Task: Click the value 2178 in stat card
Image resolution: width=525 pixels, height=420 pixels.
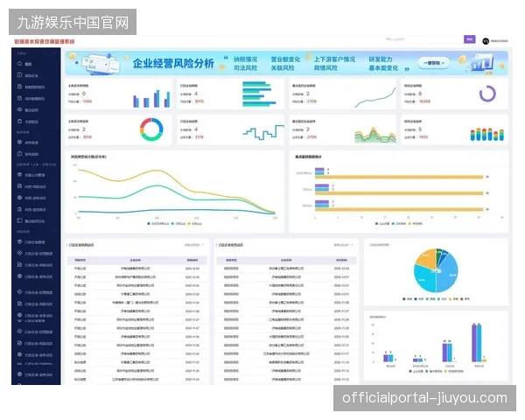Action: tap(199, 137)
